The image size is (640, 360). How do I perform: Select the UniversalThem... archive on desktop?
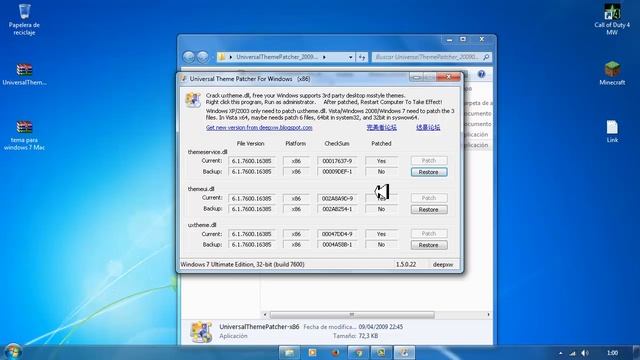pyautogui.click(x=24, y=74)
